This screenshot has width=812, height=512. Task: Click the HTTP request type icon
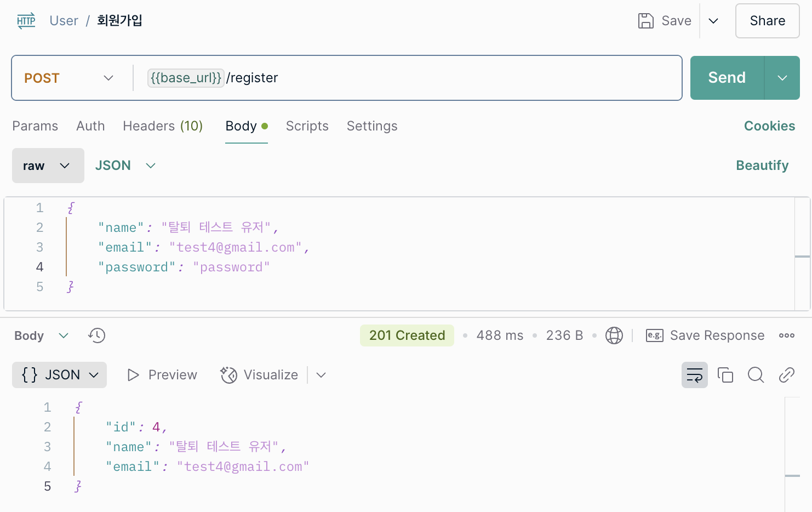[x=26, y=21]
